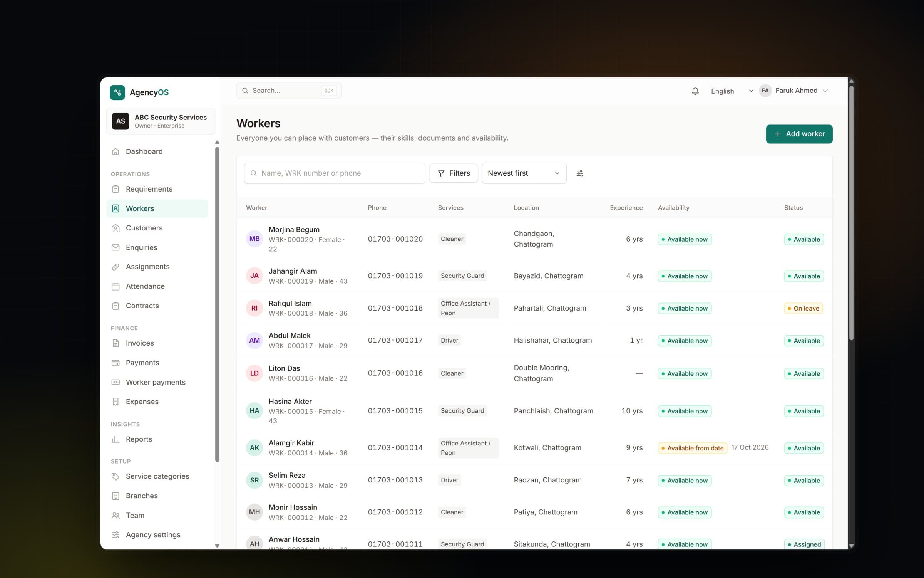
Task: Click the Service categories tag icon
Action: [x=115, y=476]
